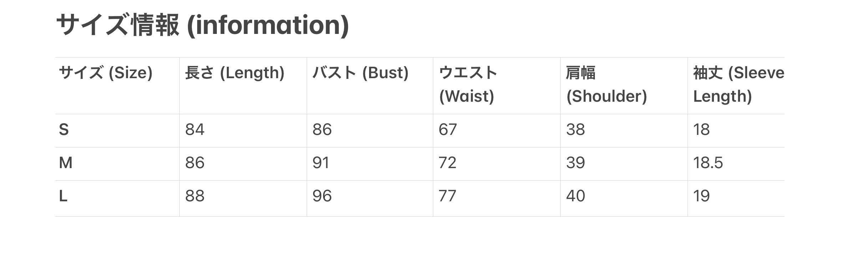Select the L shoulder value 40
Image resolution: width=868 pixels, height=267 pixels.
pyautogui.click(x=576, y=196)
